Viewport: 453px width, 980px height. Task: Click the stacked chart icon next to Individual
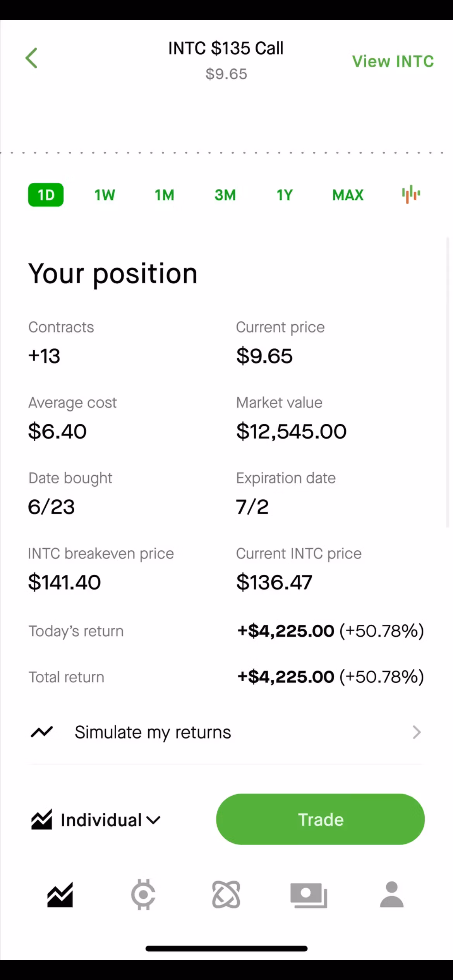[41, 819]
